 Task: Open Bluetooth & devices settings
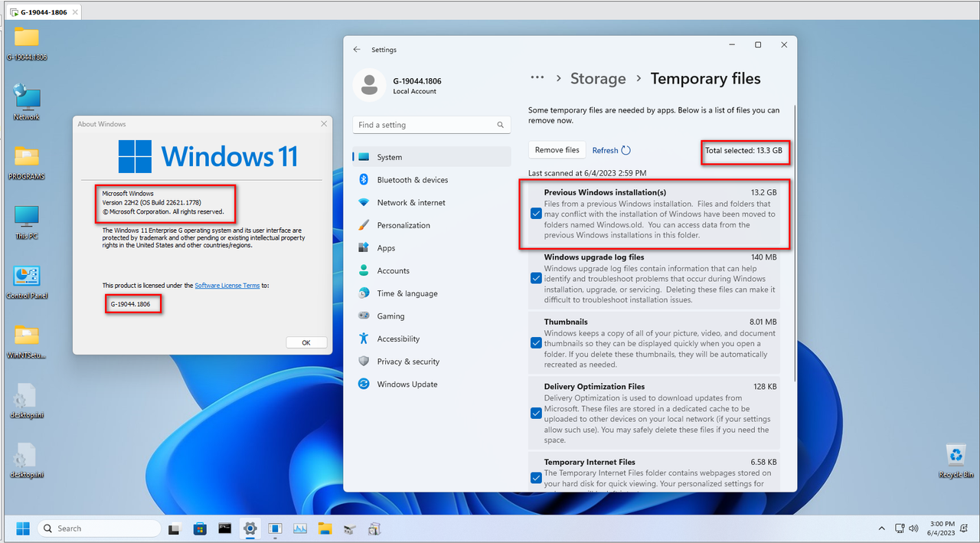pos(432,180)
